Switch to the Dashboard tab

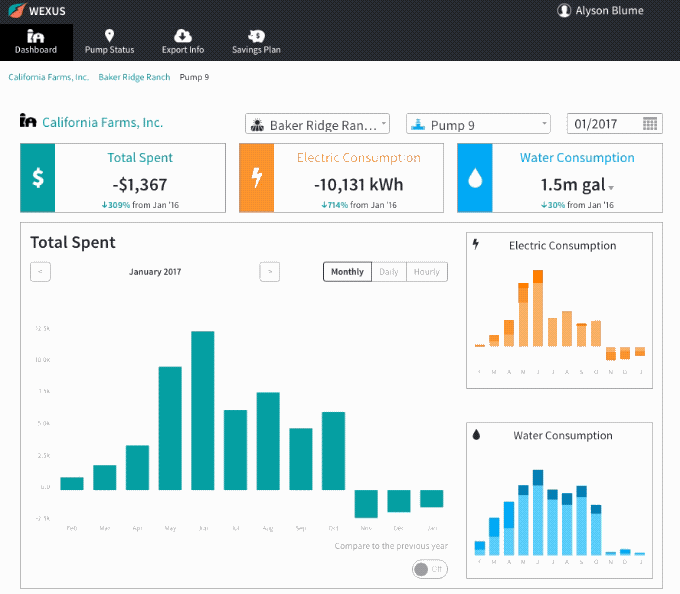[x=36, y=42]
